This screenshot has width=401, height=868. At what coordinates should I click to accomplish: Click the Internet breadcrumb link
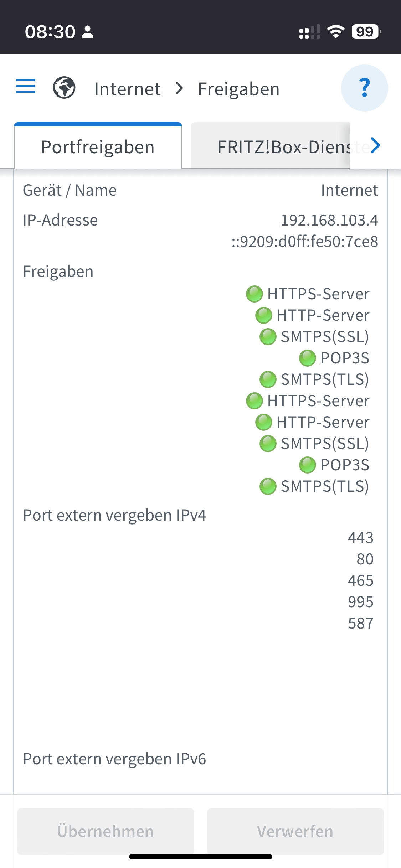click(127, 89)
